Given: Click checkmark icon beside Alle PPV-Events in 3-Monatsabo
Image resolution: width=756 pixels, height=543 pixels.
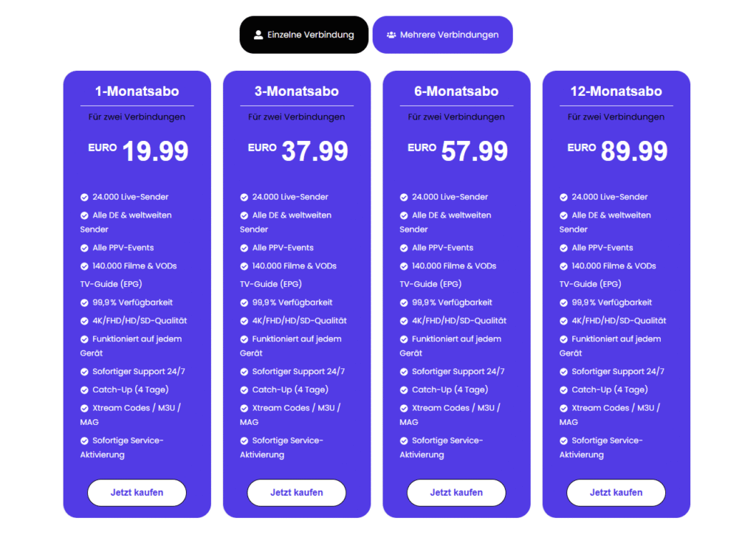Looking at the screenshot, I should click(x=244, y=248).
